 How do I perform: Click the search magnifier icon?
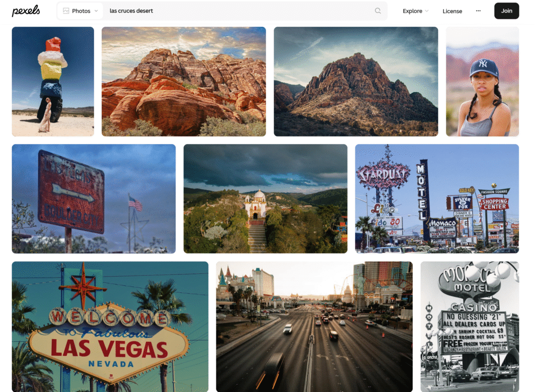point(378,10)
